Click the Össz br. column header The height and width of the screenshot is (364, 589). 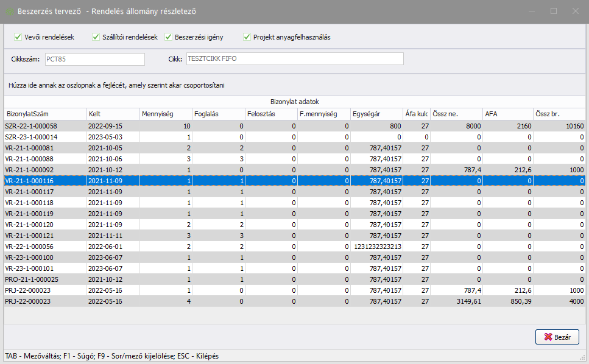[559, 114]
